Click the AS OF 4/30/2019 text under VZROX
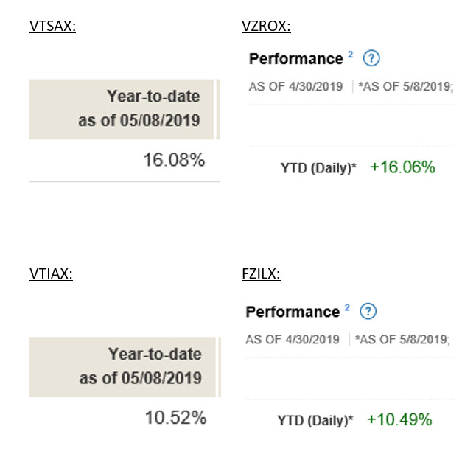The height and width of the screenshot is (454, 476). [x=296, y=87]
